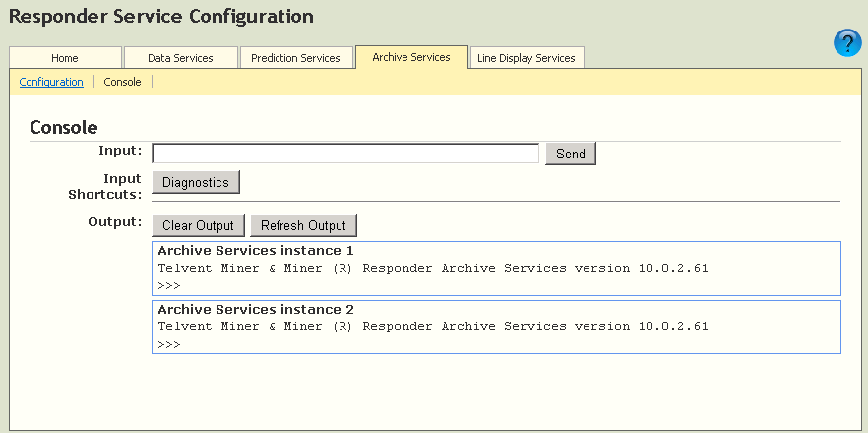This screenshot has height=433, width=868.
Task: Select the Archive Services tab
Action: pyautogui.click(x=411, y=57)
